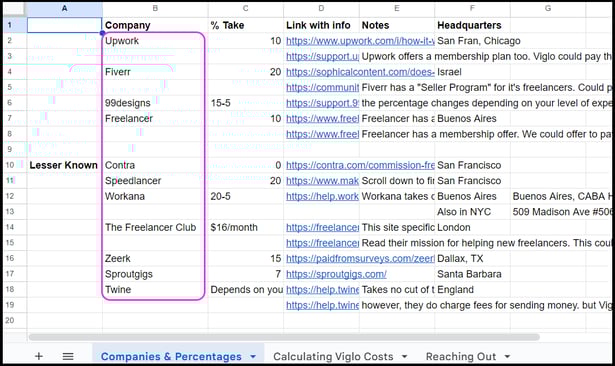615x366 pixels.
Task: Open Calculating Viglo Costs tab dropdown arrow
Action: (404, 357)
